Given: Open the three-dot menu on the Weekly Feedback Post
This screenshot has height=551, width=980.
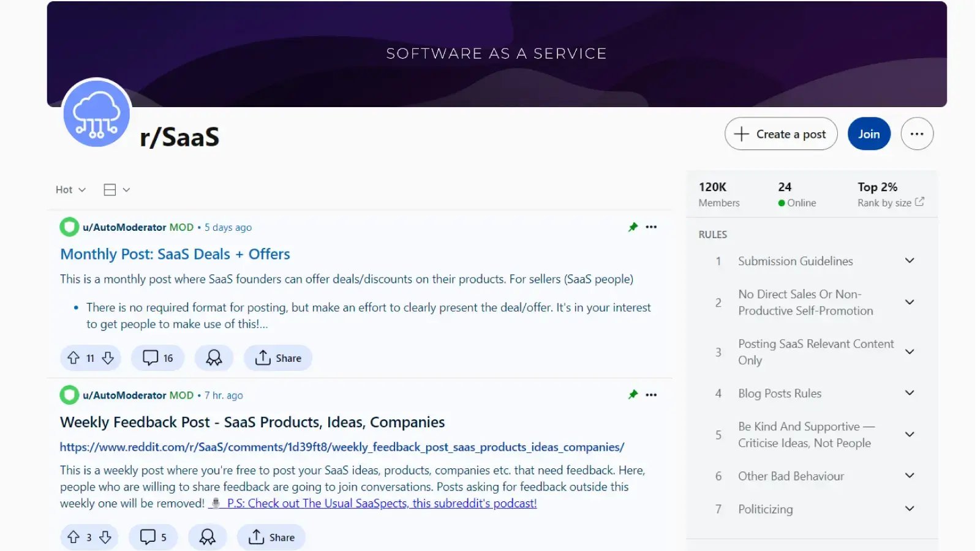Looking at the screenshot, I should click(x=651, y=395).
